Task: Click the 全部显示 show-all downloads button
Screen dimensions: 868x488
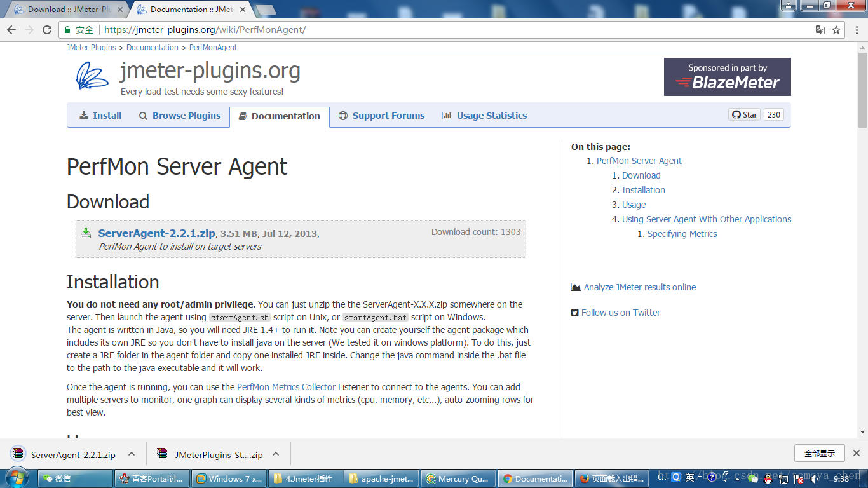Action: (819, 453)
